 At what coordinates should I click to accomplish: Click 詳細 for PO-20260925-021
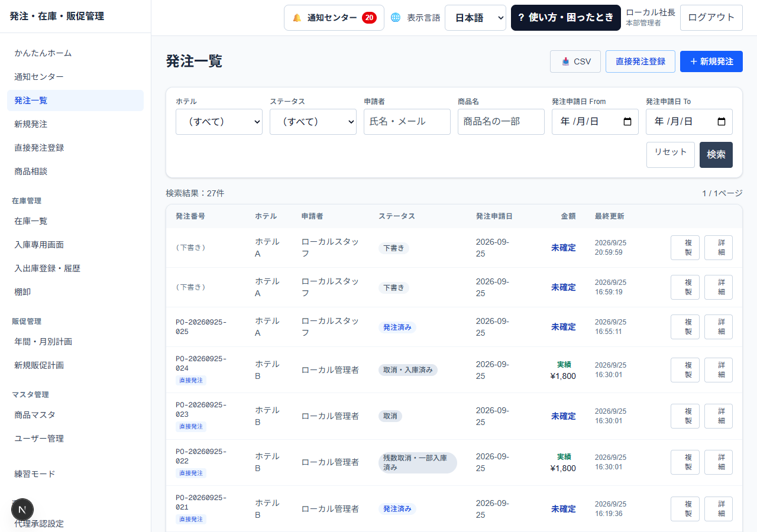(719, 509)
